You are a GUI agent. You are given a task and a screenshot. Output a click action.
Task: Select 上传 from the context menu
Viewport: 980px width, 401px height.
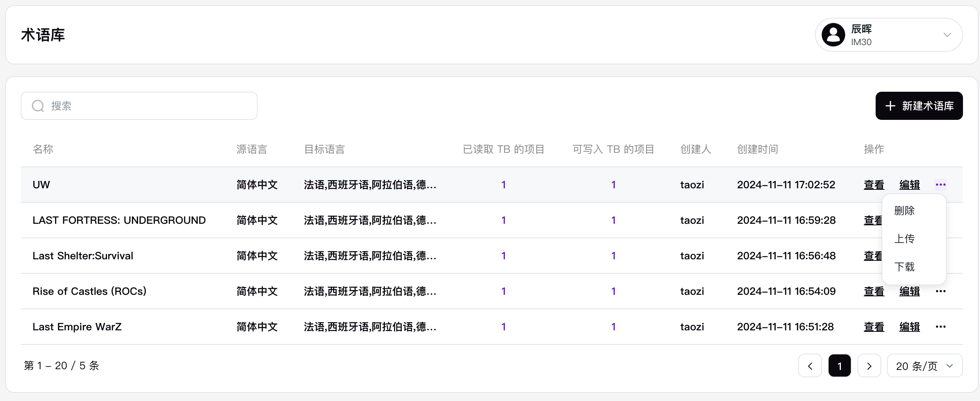coord(904,238)
